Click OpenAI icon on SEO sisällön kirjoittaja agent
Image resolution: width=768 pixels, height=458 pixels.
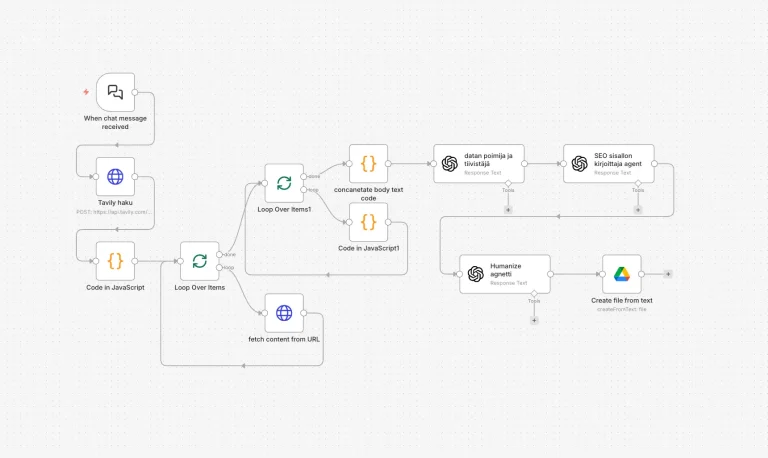pyautogui.click(x=579, y=164)
